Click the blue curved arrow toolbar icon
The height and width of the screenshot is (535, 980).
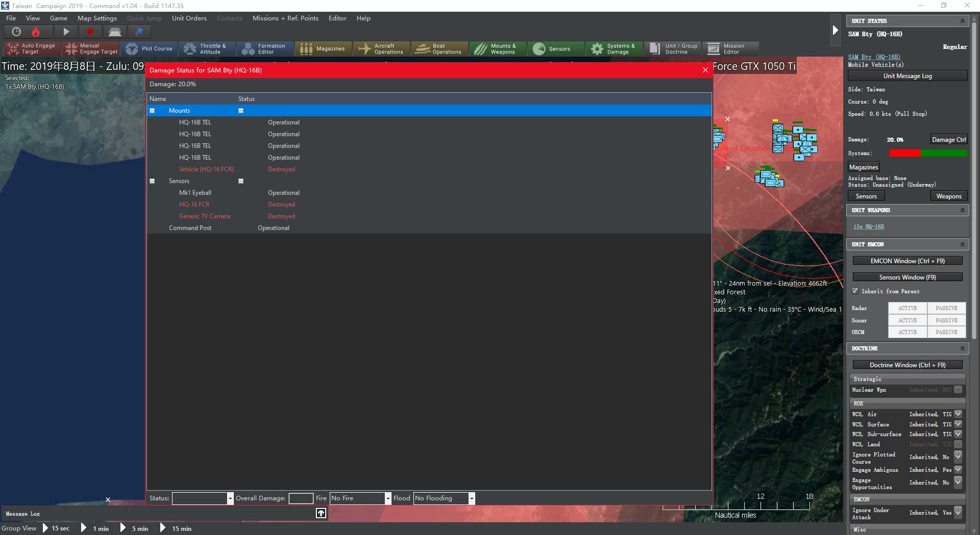coord(139,32)
